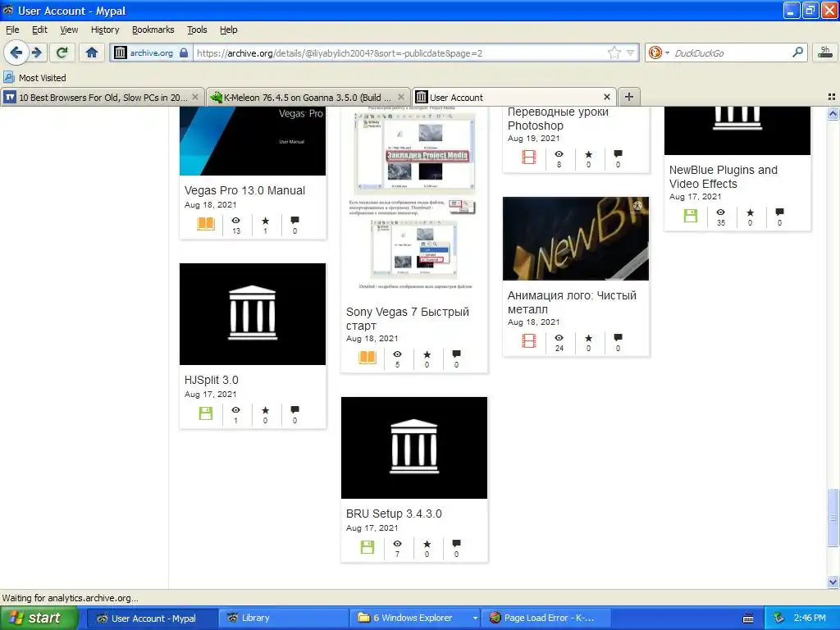The height and width of the screenshot is (630, 840).
Task: Click the software floppy icon on BRU Setup
Action: tap(367, 547)
